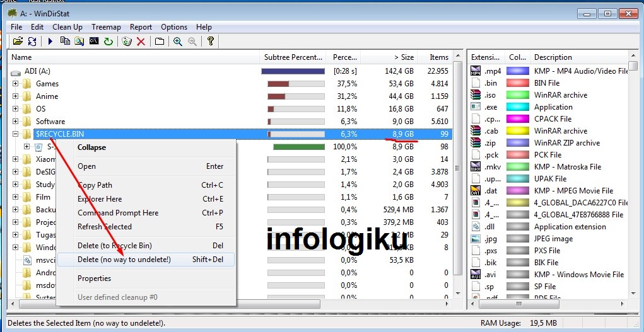The image size is (644, 332).
Task: Click the .iso WinRAR archive icon
Action: (476, 94)
